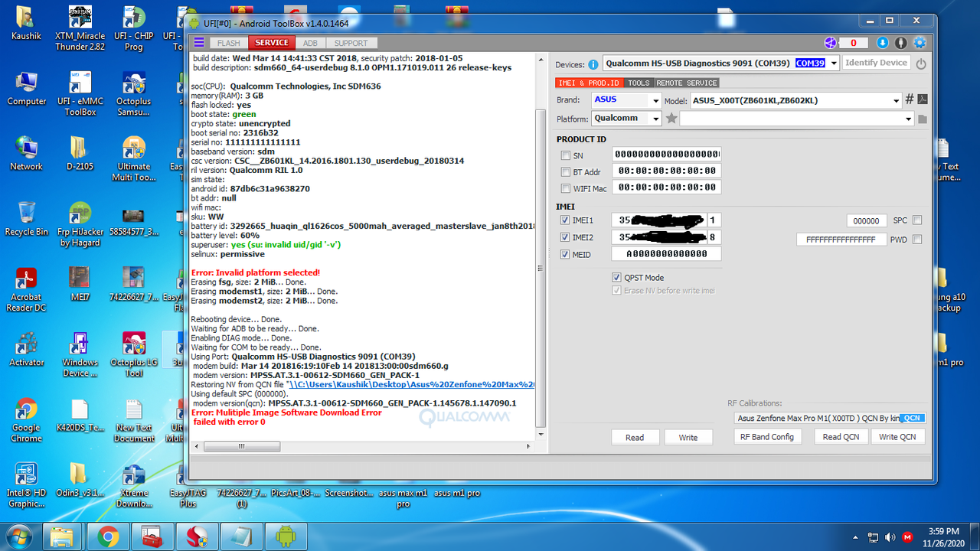
Task: Click the power icon next to Identify Device
Action: (x=921, y=64)
